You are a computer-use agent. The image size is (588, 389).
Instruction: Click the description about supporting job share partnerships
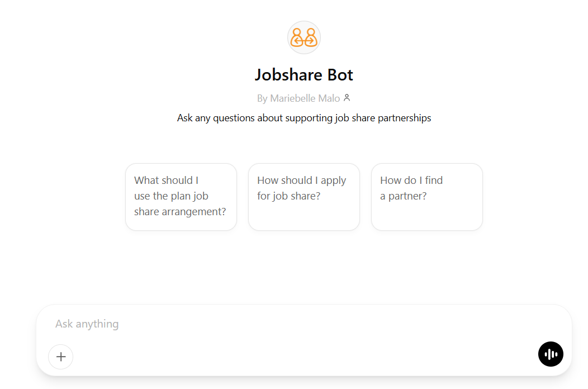coord(304,118)
